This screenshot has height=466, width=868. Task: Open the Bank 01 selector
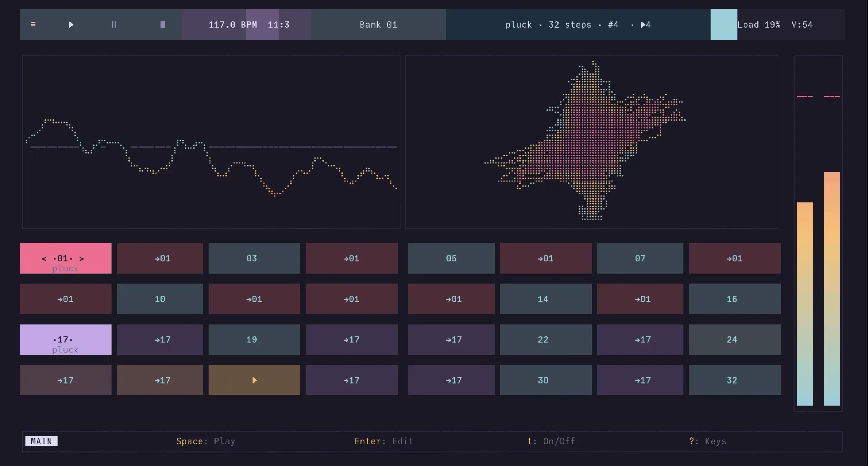378,25
